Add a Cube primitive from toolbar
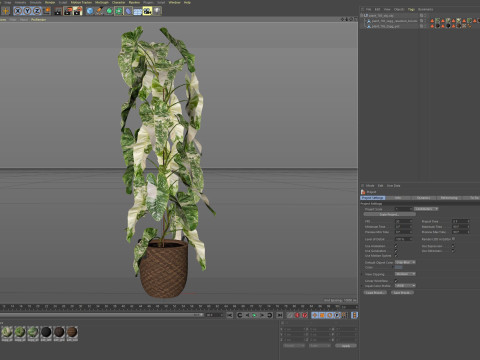Image resolution: width=480 pixels, height=360 pixels. click(x=90, y=11)
